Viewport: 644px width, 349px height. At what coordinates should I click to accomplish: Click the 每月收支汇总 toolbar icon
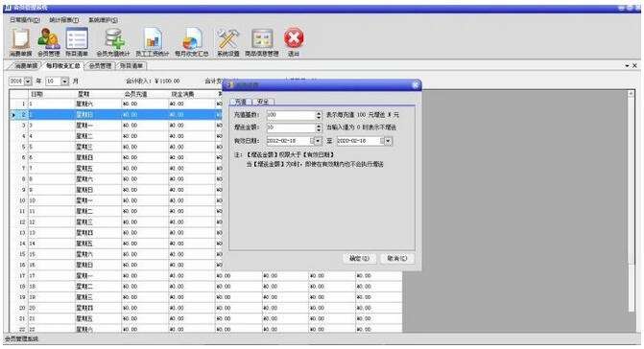[192, 42]
